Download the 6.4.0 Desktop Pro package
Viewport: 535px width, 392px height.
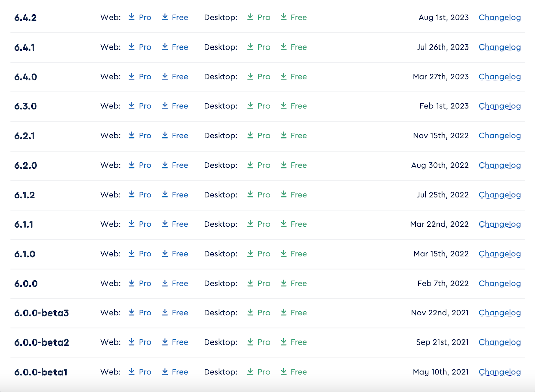258,77
